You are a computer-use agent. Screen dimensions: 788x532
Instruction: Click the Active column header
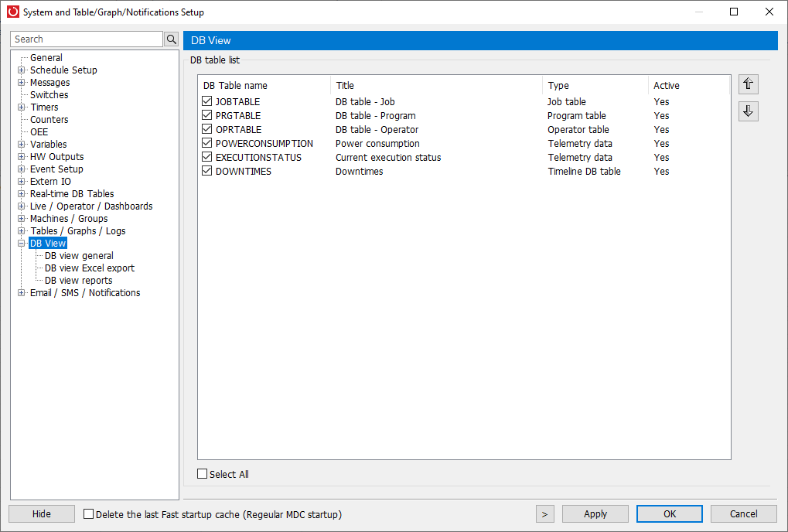[688, 85]
